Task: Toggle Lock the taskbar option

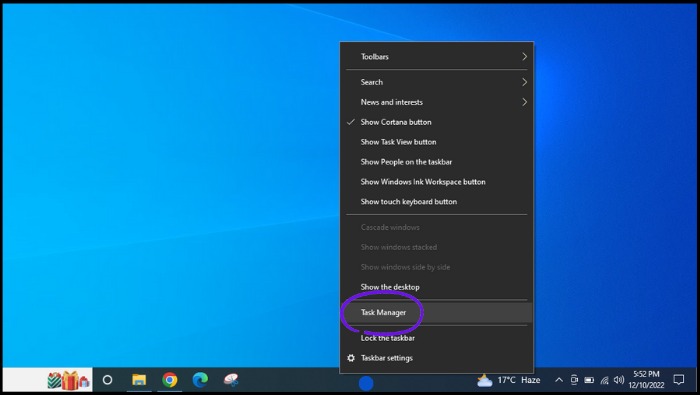Action: click(x=437, y=338)
